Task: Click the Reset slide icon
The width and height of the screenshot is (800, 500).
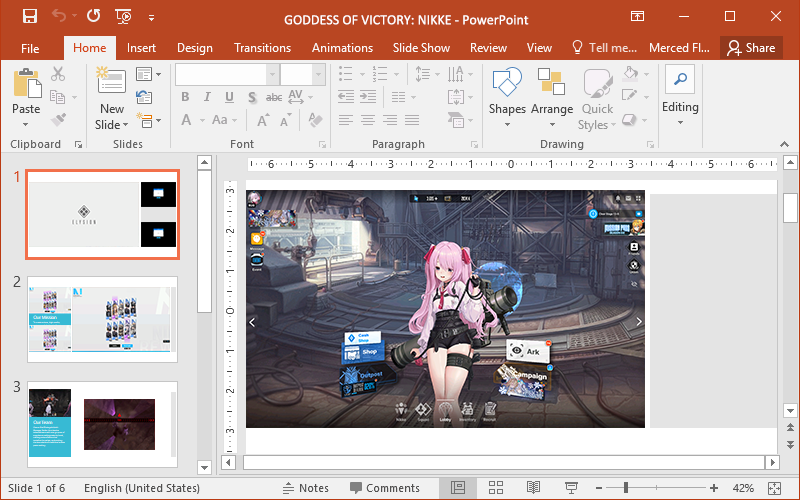Action: click(x=144, y=97)
